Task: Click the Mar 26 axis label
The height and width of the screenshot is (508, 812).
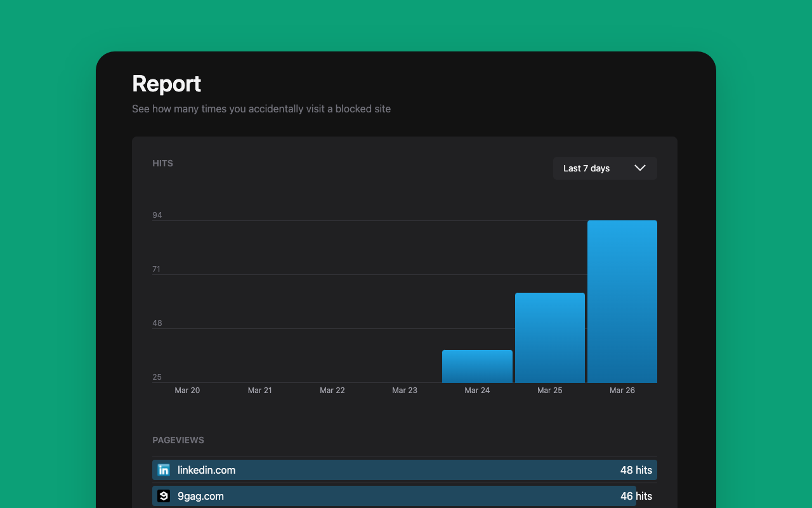Action: pos(622,391)
